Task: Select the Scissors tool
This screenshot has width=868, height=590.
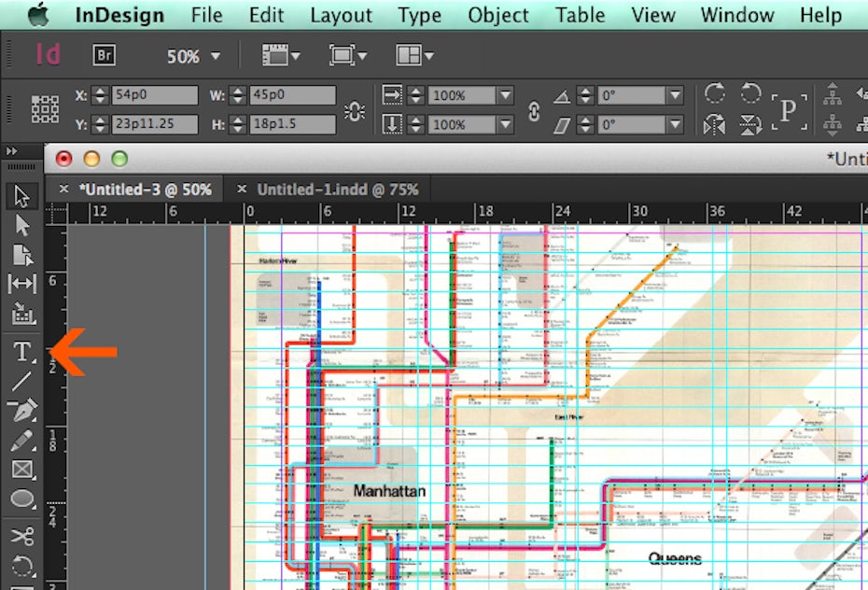Action: point(22,536)
